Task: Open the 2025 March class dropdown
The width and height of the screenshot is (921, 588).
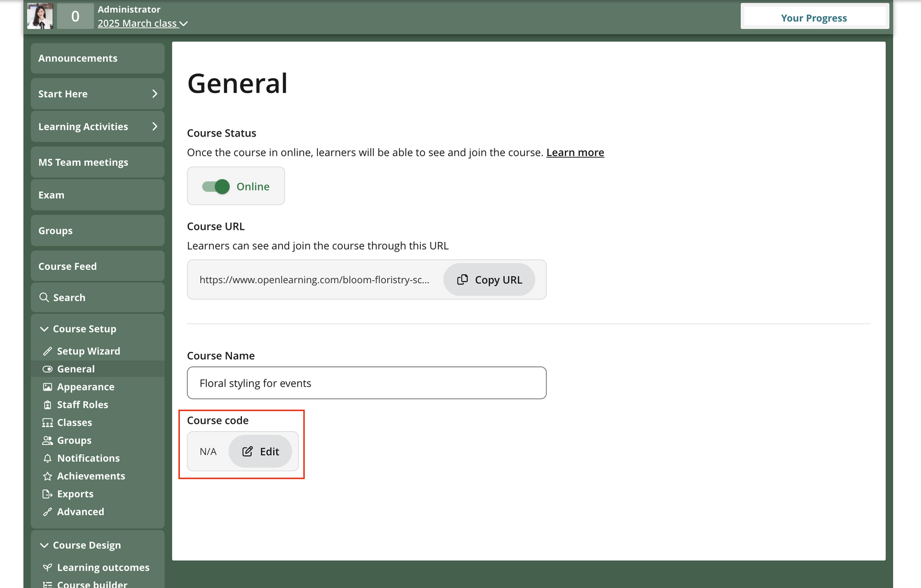Action: [x=142, y=24]
